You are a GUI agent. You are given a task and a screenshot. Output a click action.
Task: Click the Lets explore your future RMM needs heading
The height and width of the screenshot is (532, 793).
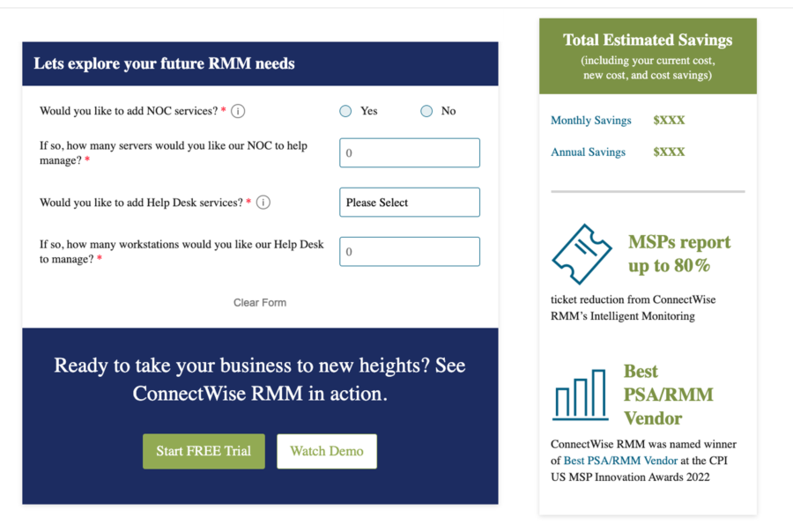pos(164,63)
